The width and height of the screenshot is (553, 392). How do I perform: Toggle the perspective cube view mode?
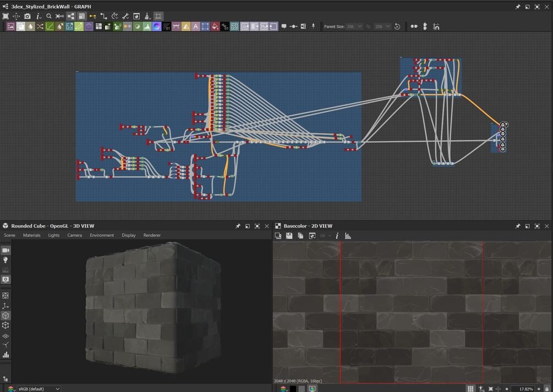tap(6, 316)
